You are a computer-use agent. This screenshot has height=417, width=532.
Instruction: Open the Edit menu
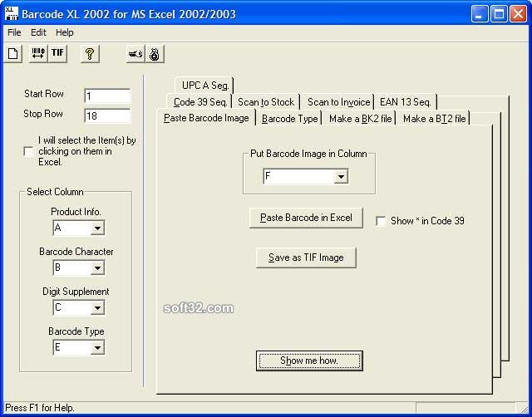[38, 32]
